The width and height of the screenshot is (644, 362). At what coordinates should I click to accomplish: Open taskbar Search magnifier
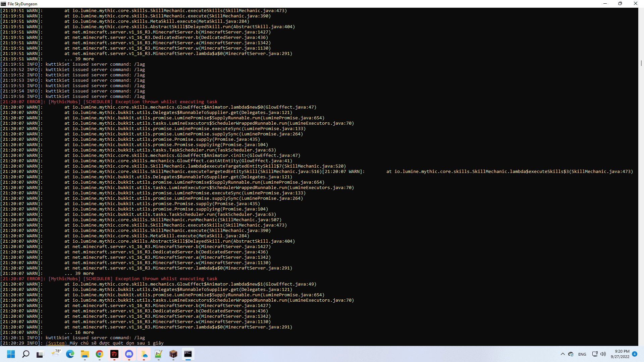[x=26, y=354]
